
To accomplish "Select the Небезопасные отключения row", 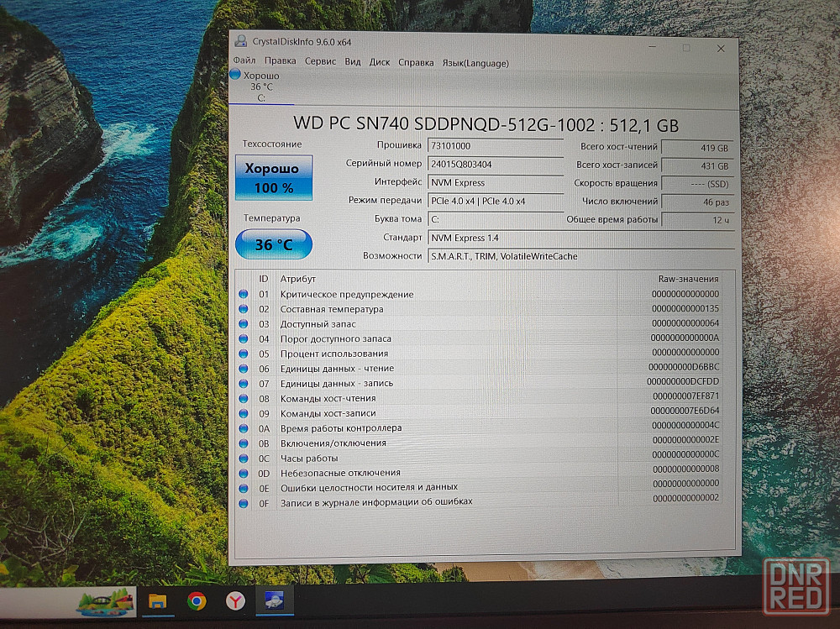I will (x=480, y=472).
